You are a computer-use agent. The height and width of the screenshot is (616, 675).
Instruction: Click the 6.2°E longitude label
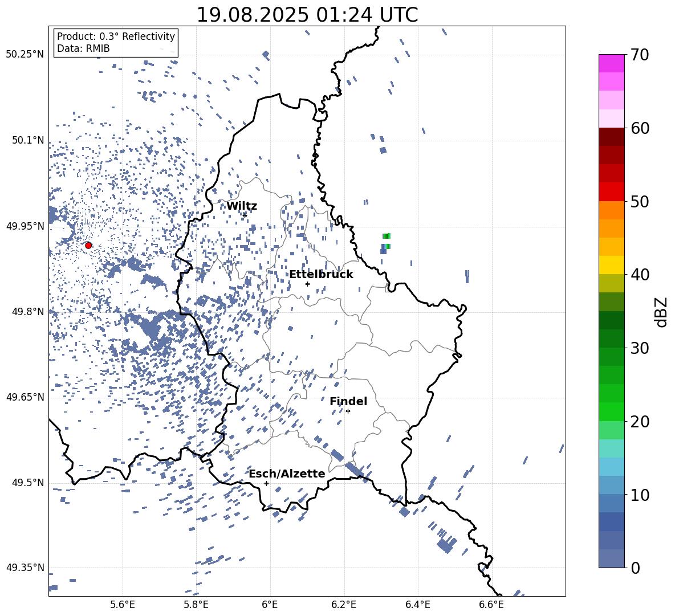click(x=344, y=605)
